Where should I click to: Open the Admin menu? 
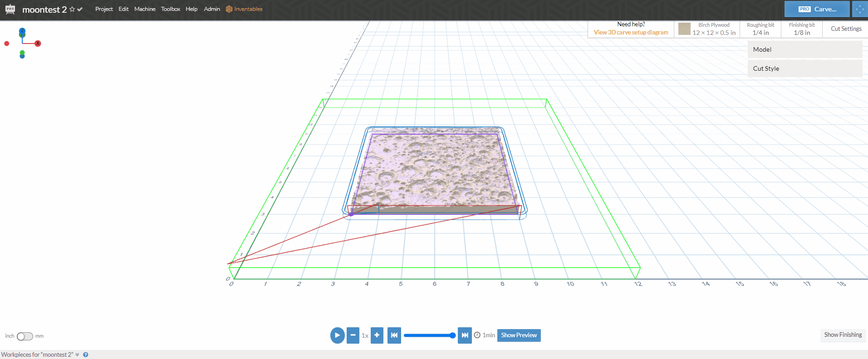pos(212,9)
